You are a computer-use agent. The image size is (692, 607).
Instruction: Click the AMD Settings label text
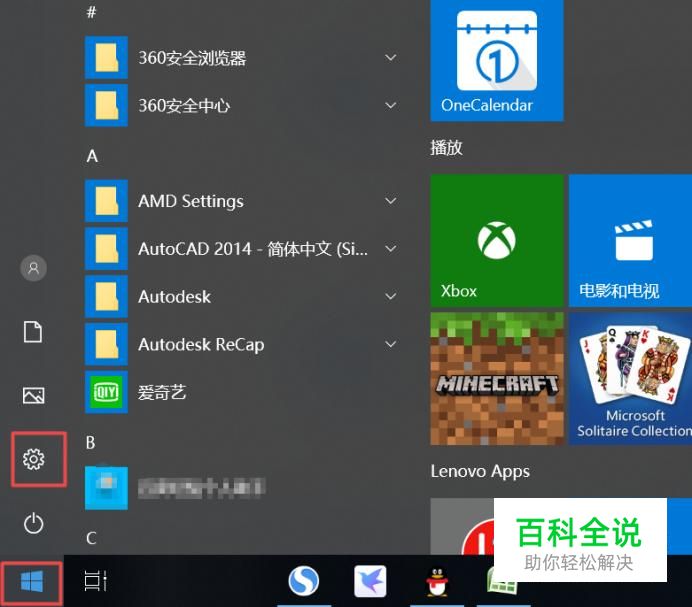(x=191, y=201)
